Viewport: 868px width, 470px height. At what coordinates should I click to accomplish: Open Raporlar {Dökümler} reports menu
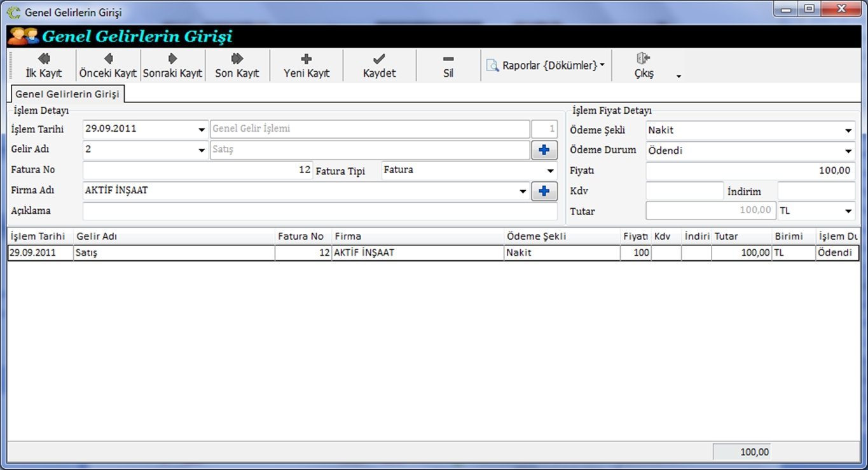(546, 66)
